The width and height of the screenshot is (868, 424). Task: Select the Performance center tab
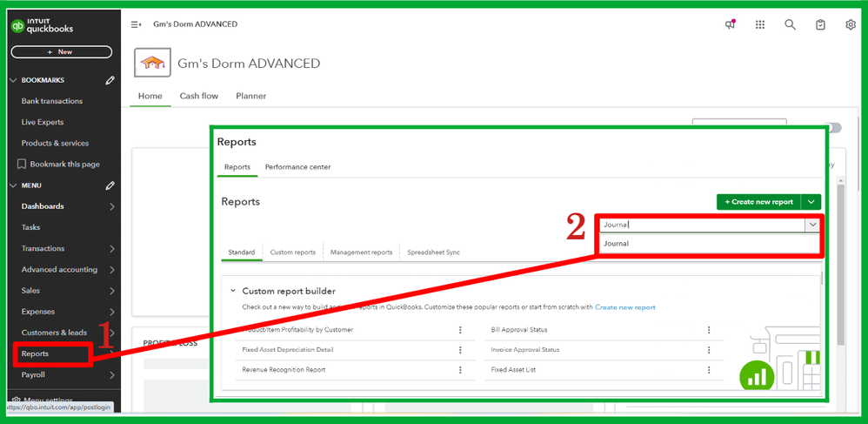[x=297, y=167]
